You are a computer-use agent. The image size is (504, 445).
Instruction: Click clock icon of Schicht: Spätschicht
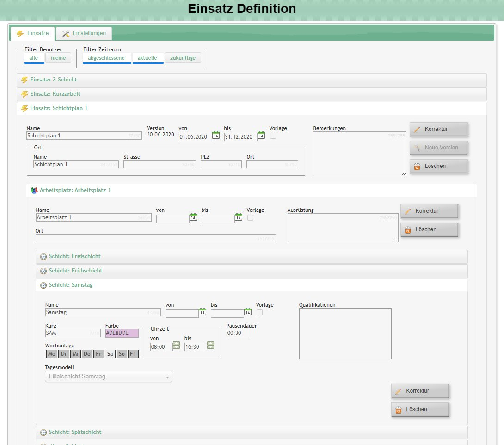click(x=43, y=433)
